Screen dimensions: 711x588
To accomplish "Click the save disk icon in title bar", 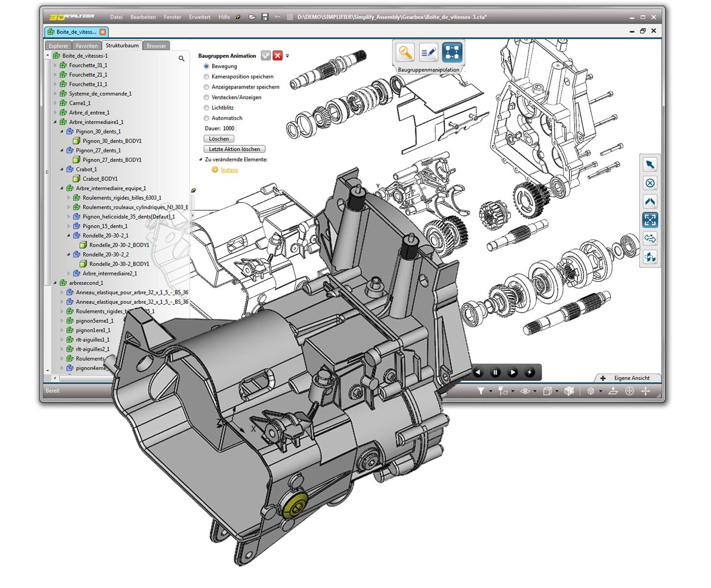I will (x=265, y=17).
